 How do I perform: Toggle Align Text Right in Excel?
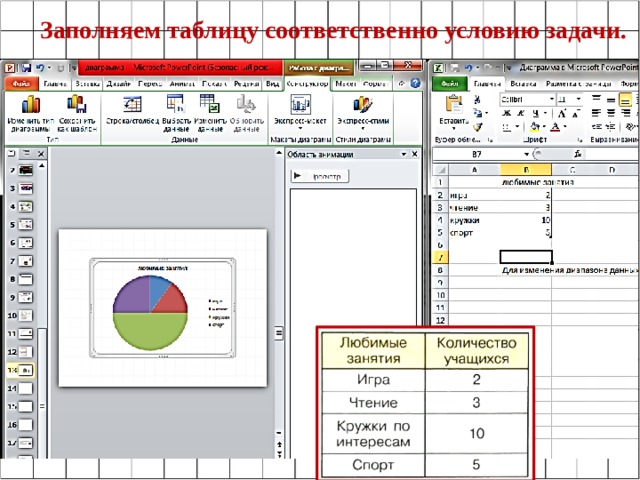pyautogui.click(x=625, y=113)
